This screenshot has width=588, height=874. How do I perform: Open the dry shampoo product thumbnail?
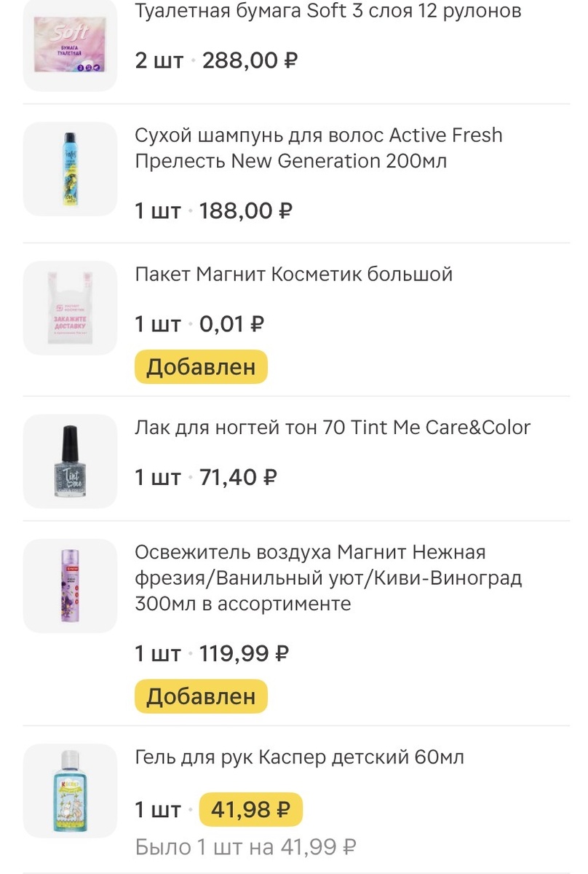click(x=70, y=168)
